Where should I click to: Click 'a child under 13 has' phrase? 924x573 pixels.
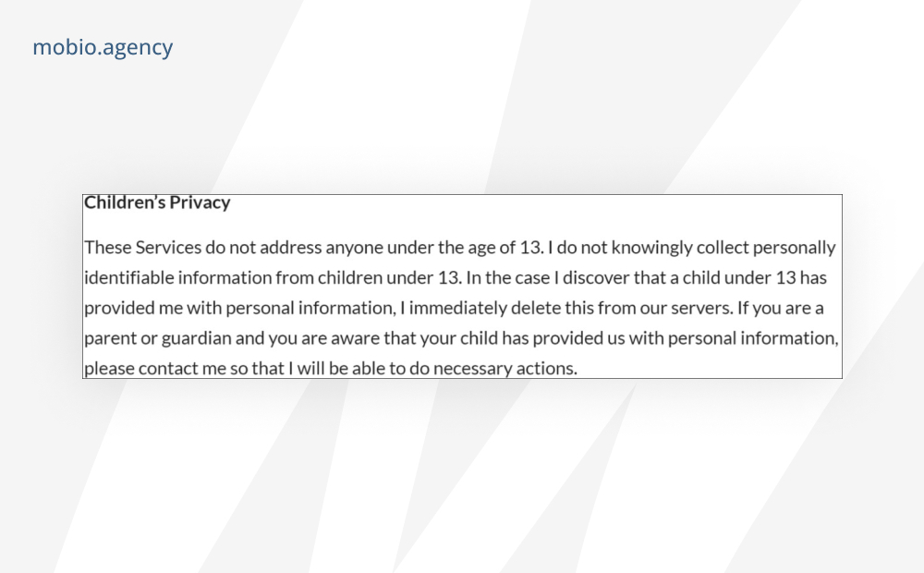pos(748,277)
